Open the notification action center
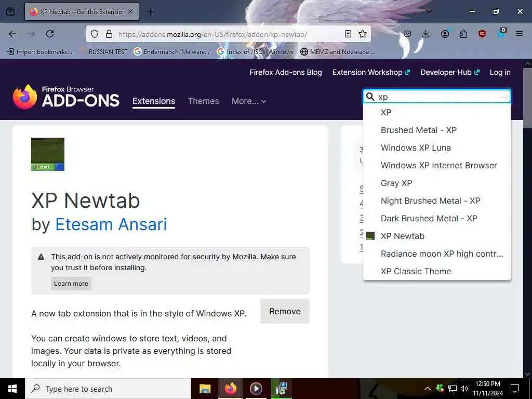 point(515,389)
